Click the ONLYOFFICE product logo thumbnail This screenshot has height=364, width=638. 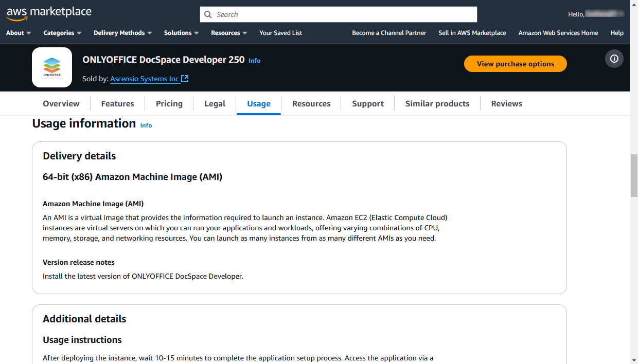pyautogui.click(x=52, y=67)
